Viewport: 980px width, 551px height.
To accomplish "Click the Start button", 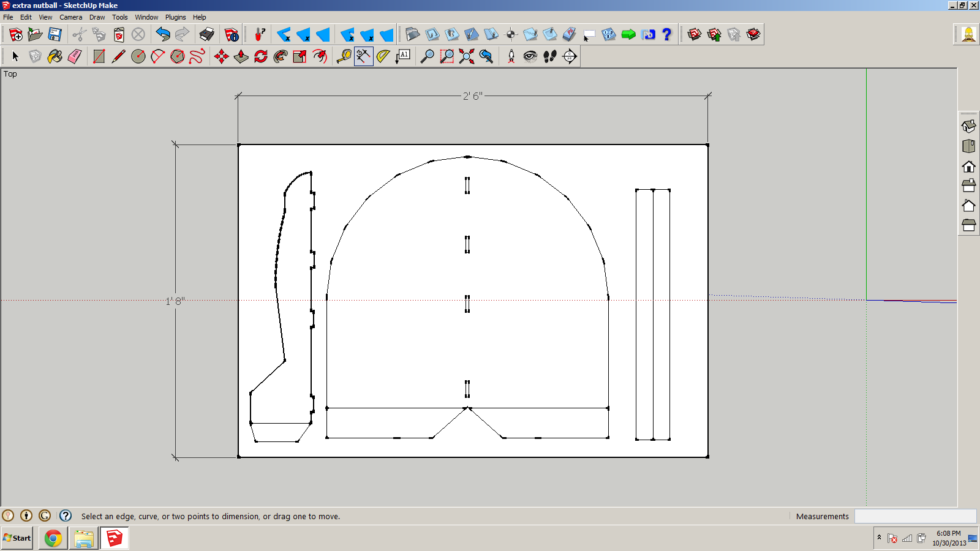I will (x=17, y=538).
